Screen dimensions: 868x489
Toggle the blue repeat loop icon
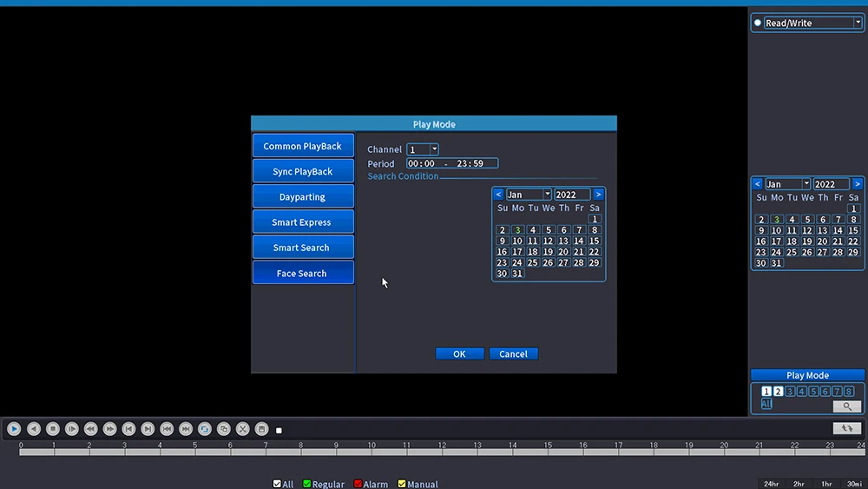(x=205, y=429)
